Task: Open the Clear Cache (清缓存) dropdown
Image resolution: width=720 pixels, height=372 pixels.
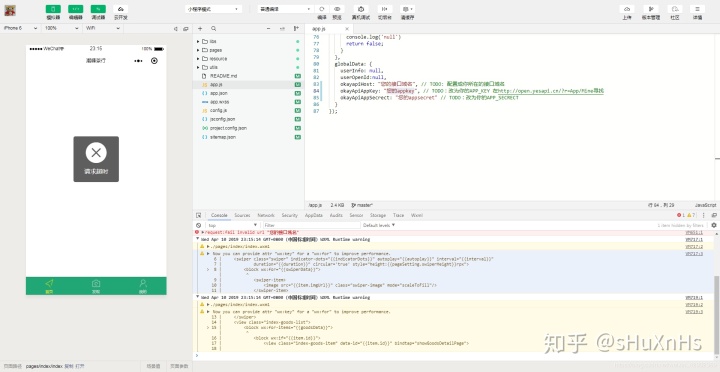Action: 407,9
